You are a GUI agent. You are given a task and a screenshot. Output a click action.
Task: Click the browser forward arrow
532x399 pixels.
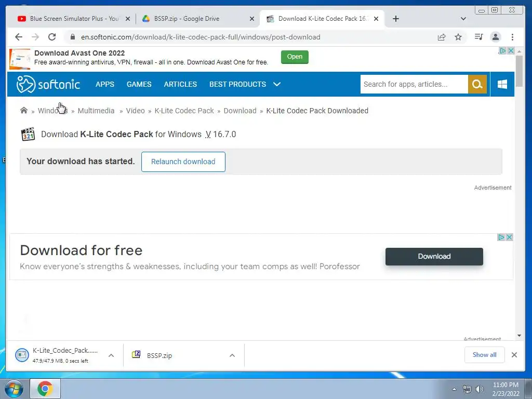[35, 37]
